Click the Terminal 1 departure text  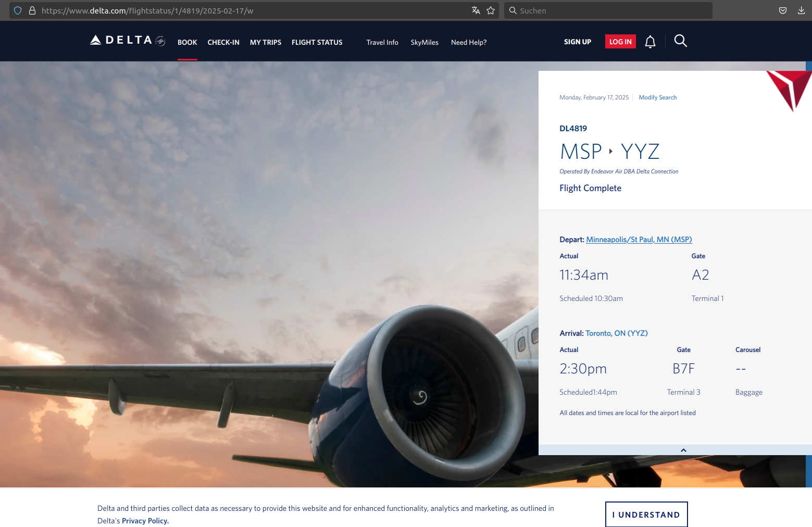(707, 298)
